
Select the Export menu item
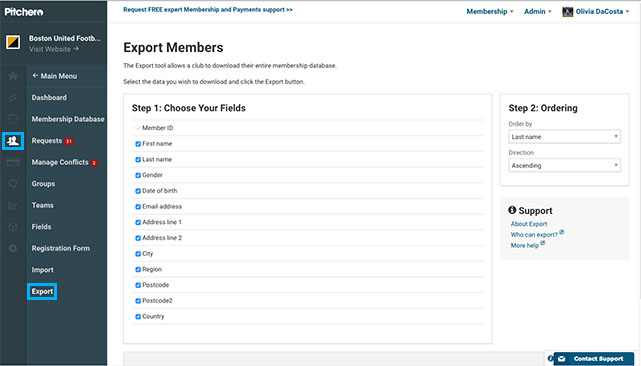(42, 292)
